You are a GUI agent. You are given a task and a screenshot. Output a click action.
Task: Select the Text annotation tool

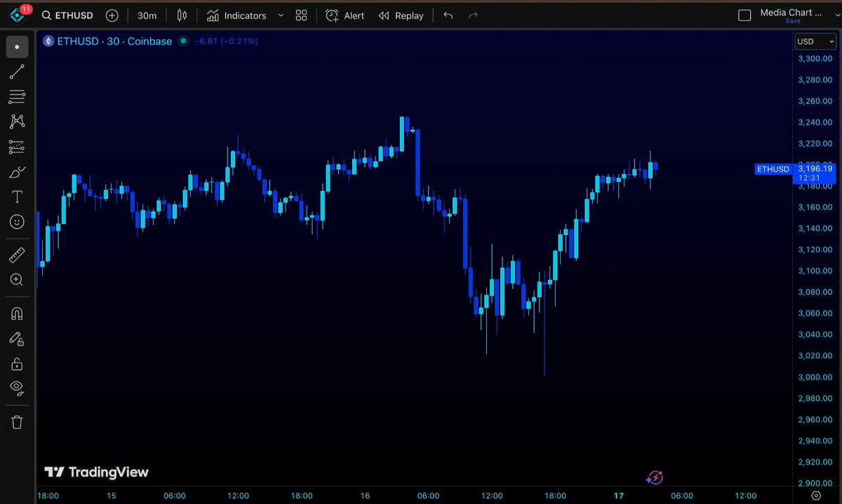coord(17,197)
